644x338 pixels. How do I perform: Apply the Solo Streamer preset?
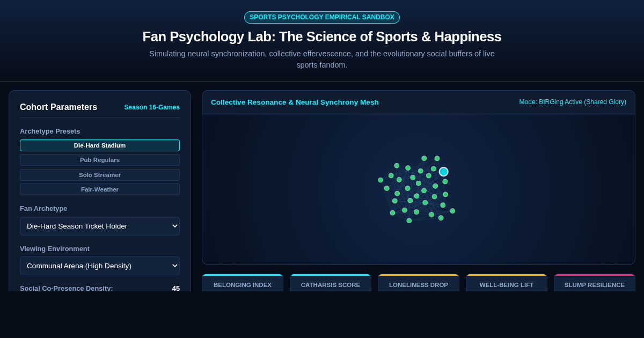(100, 175)
